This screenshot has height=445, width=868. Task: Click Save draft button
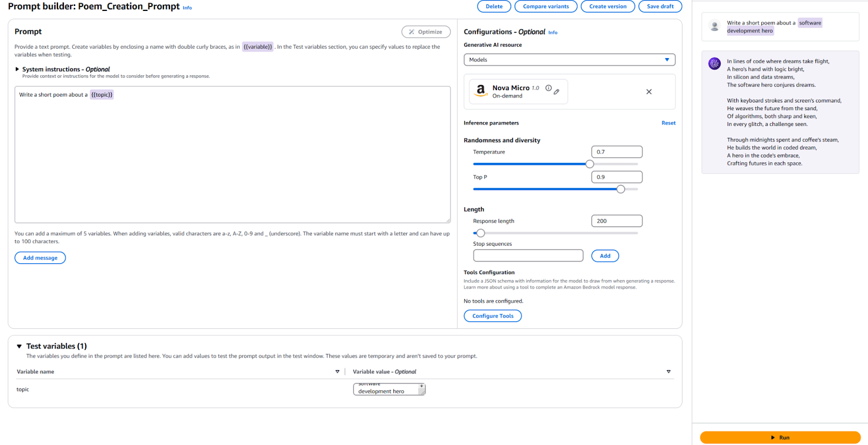[660, 7]
